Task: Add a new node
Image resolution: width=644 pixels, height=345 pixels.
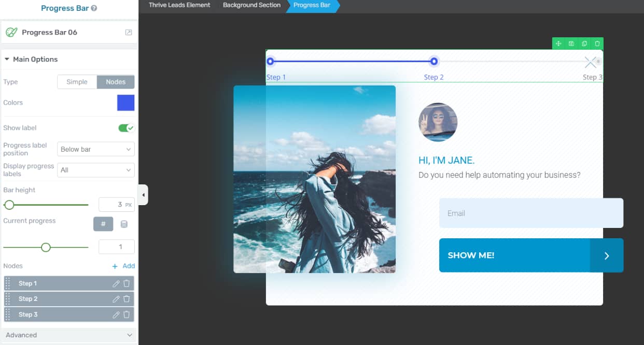Action: click(123, 266)
